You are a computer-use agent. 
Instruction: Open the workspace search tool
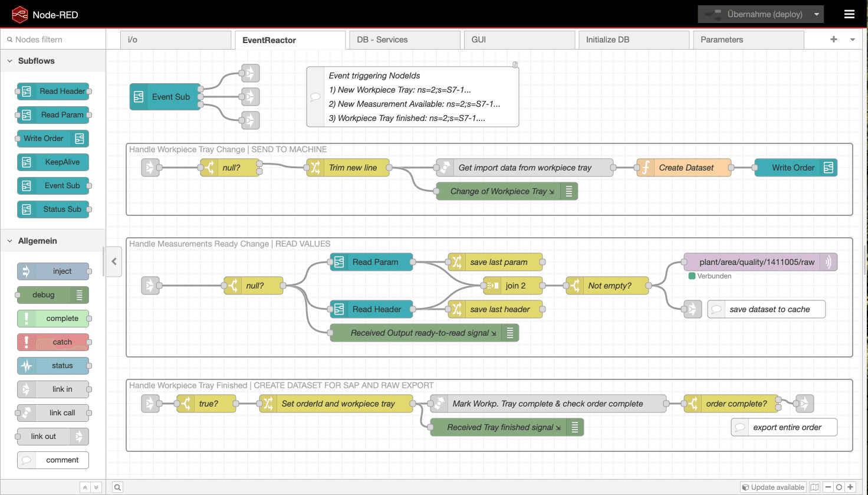[x=117, y=487]
